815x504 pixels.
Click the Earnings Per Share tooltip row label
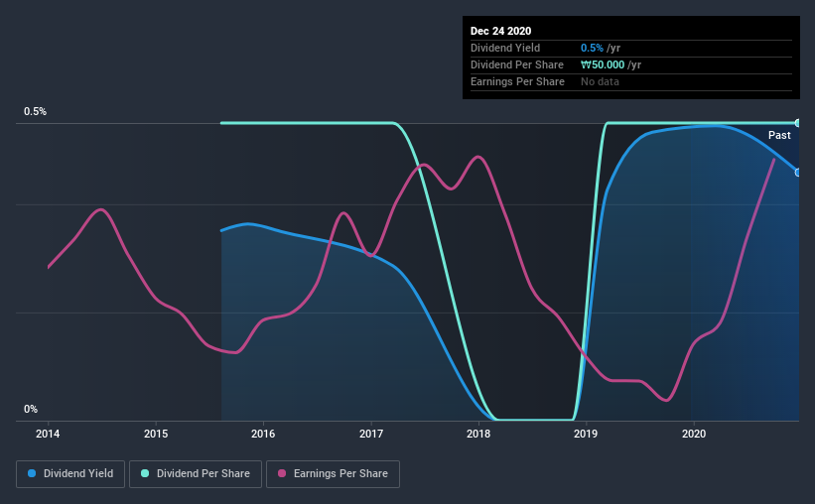click(x=517, y=81)
